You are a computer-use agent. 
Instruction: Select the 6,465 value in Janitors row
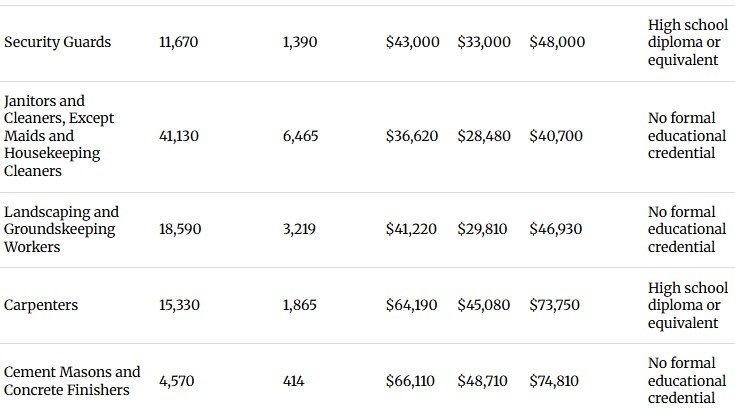coord(301,136)
